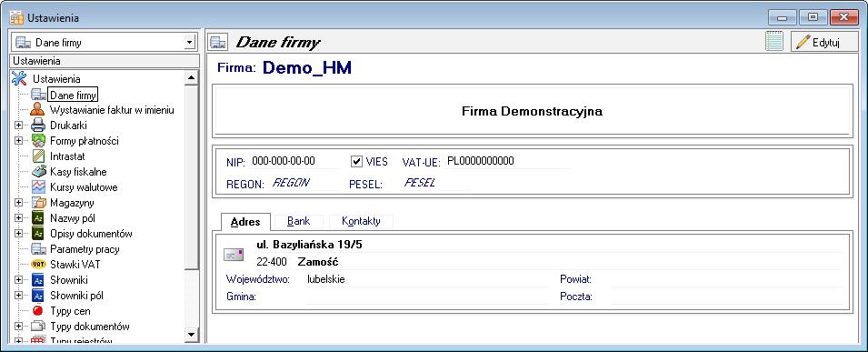Click the city name Zamość
The image size is (868, 352).
click(318, 262)
